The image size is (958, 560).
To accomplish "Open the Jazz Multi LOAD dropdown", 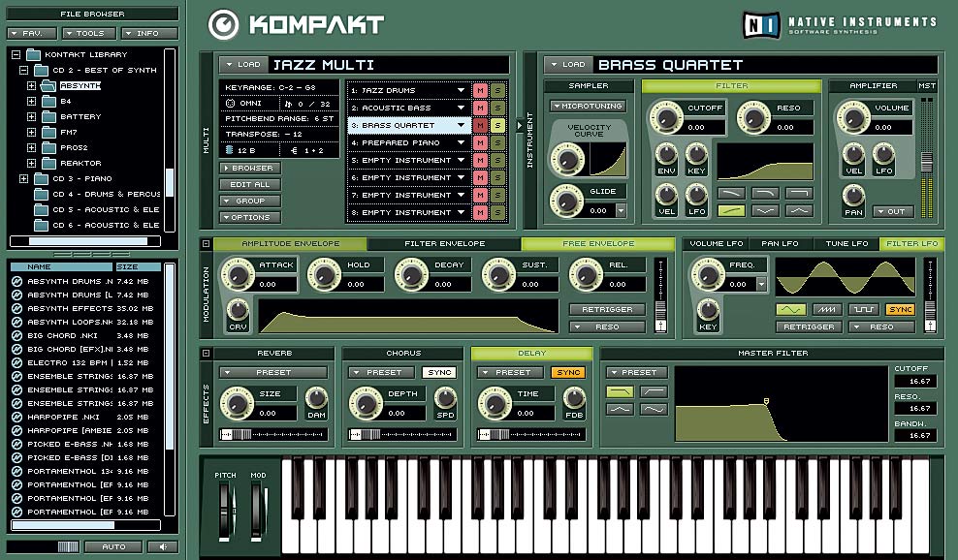I will click(243, 64).
